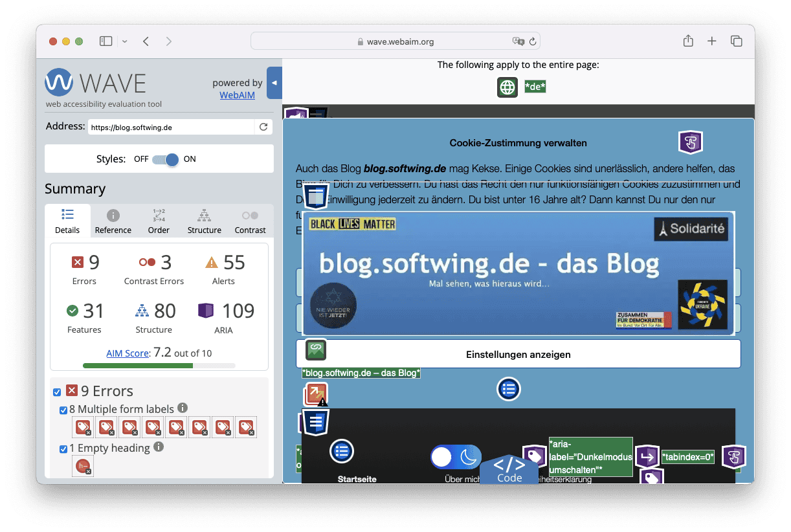The width and height of the screenshot is (791, 532).
Task: Open the Safari sidebar dropdown chevron
Action: pyautogui.click(x=124, y=41)
